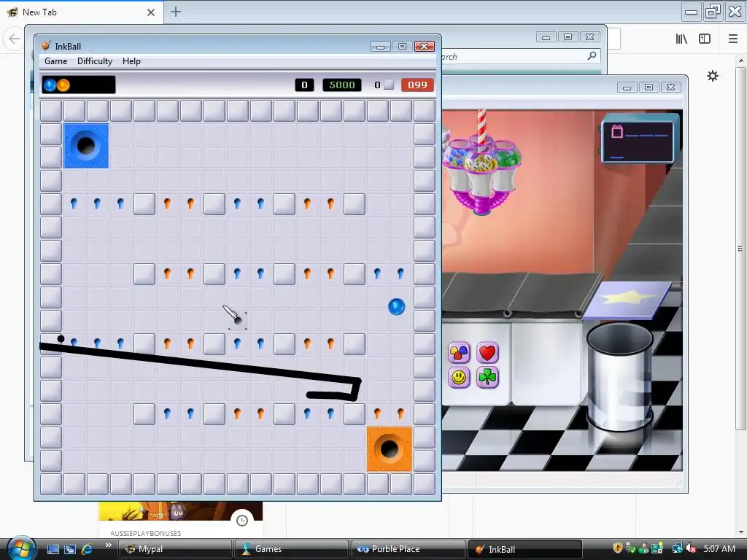The width and height of the screenshot is (747, 560).
Task: Click the volume muted tray icon
Action: tap(692, 548)
